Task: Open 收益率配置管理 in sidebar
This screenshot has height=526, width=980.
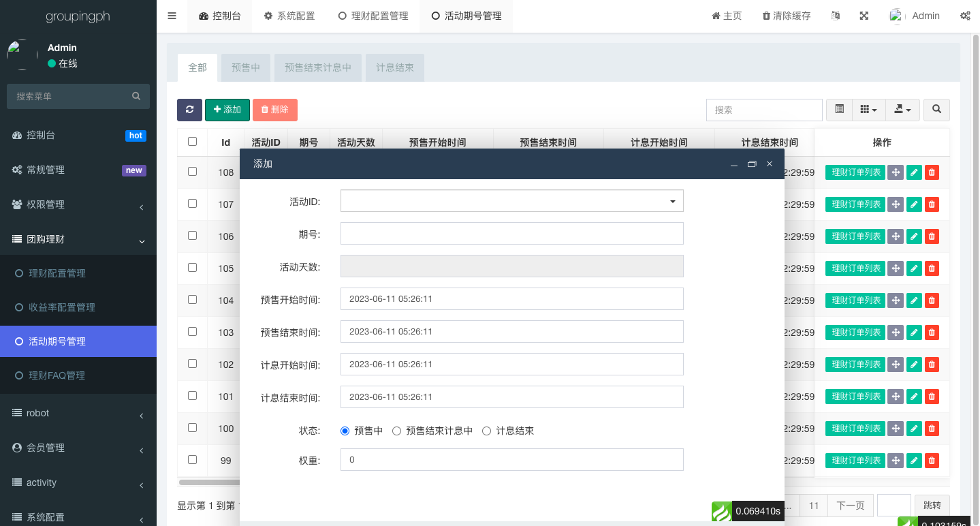Action: click(61, 307)
